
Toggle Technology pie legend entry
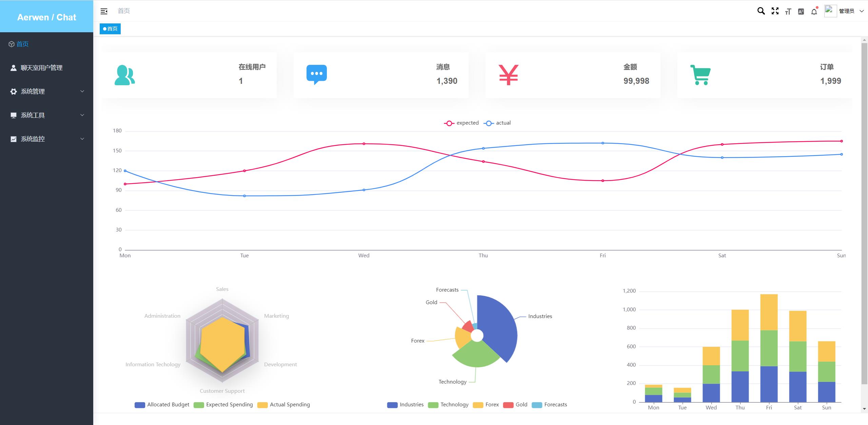click(448, 405)
